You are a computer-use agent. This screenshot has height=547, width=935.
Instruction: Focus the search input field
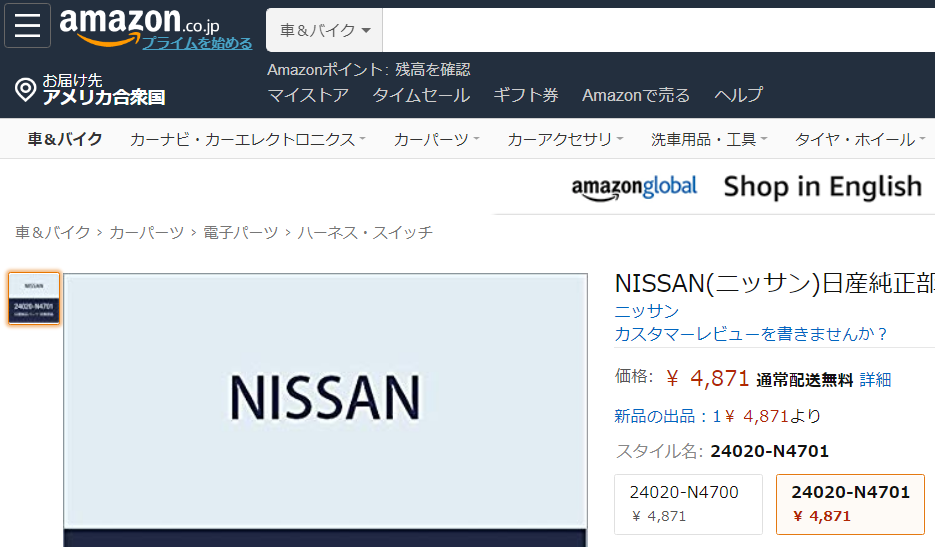click(658, 30)
